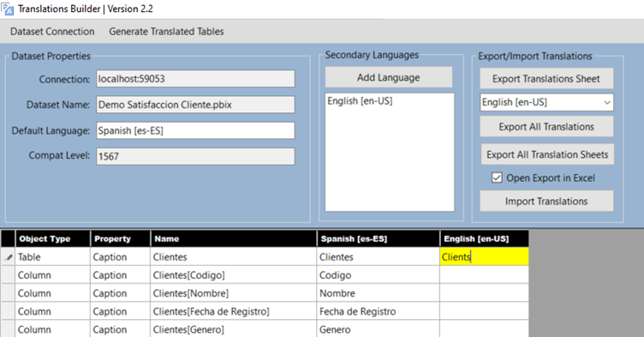Image resolution: width=644 pixels, height=337 pixels.
Task: Click the Default Language field
Action: [x=195, y=130]
